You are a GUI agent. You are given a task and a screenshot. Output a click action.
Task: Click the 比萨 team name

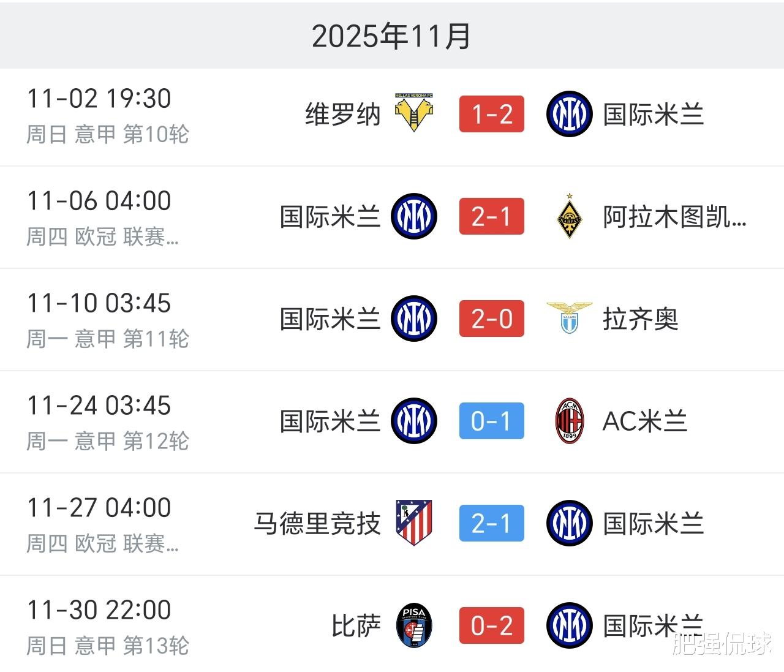point(356,626)
